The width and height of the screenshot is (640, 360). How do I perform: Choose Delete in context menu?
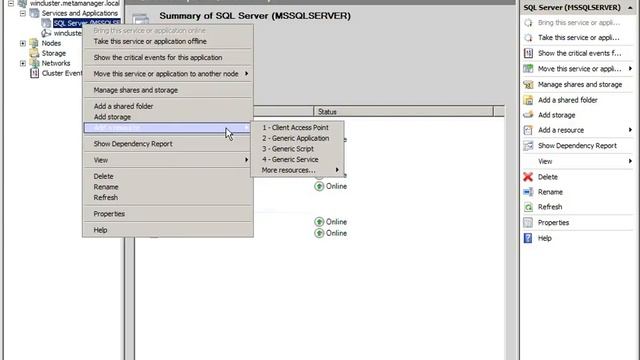point(167,176)
